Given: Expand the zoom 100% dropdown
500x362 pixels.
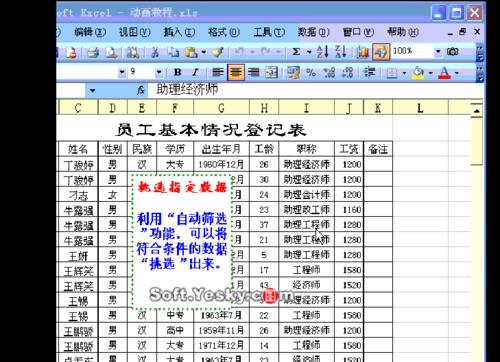Looking at the screenshot, I should point(438,52).
